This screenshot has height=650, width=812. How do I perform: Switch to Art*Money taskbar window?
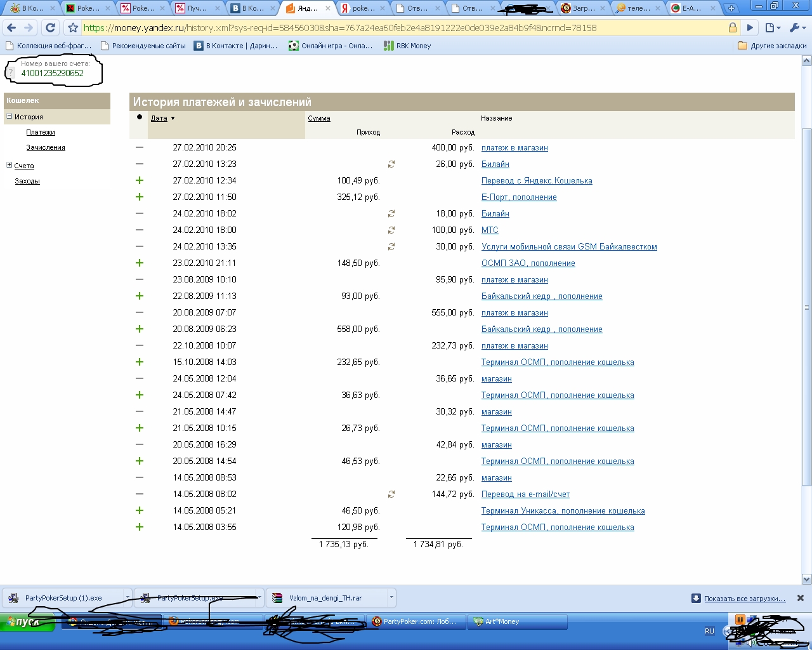click(518, 621)
